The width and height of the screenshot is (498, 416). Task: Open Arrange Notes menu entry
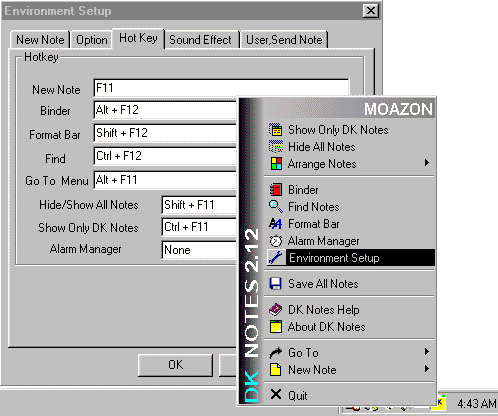pos(350,164)
